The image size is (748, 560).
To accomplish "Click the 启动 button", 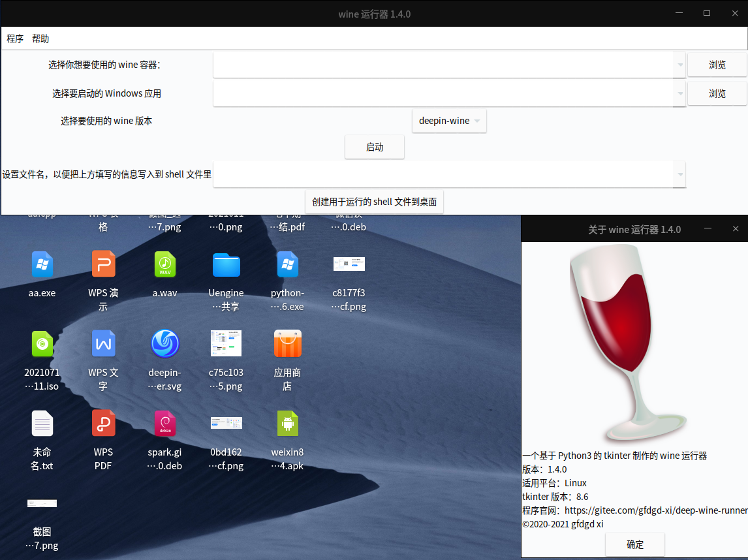I will point(374,148).
